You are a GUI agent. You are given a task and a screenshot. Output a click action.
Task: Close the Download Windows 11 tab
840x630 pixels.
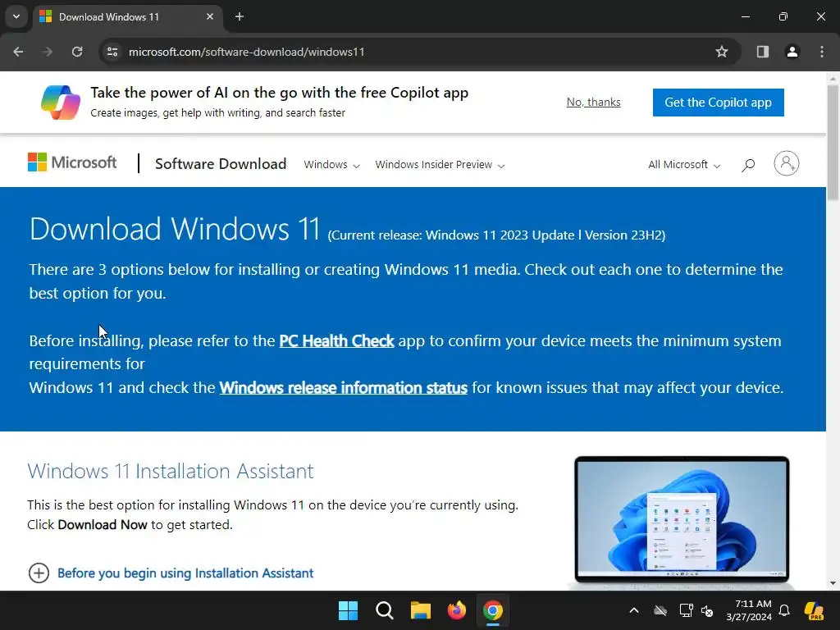click(x=210, y=16)
